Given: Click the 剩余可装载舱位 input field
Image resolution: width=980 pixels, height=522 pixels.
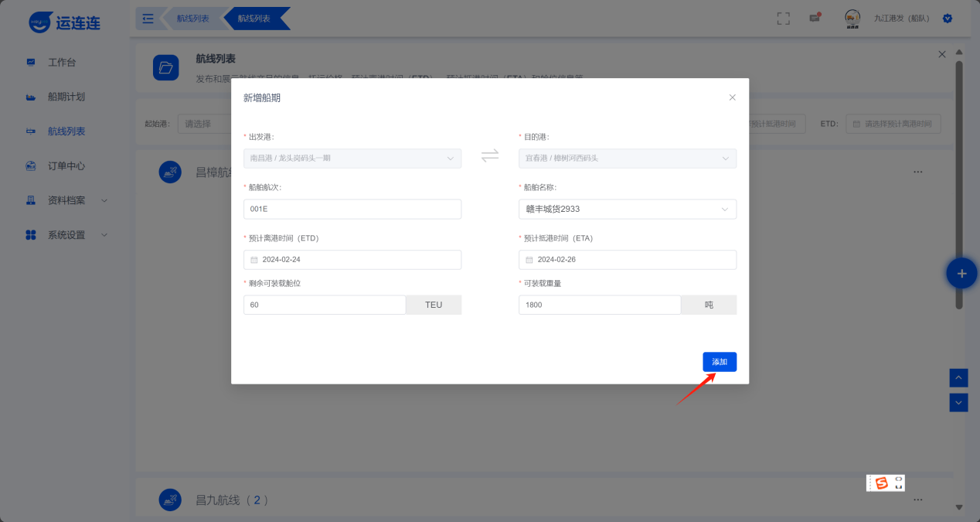Looking at the screenshot, I should point(325,305).
